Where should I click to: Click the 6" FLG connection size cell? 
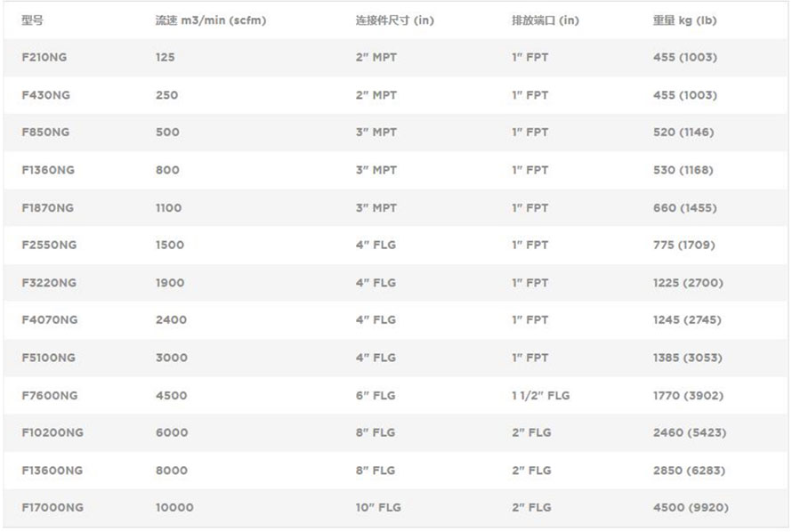coord(376,396)
